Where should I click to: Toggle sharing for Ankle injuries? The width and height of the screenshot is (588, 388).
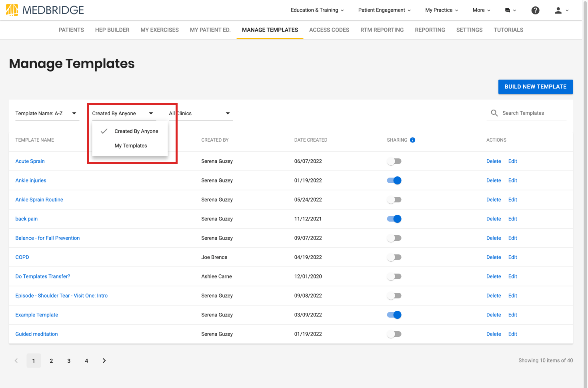click(394, 180)
